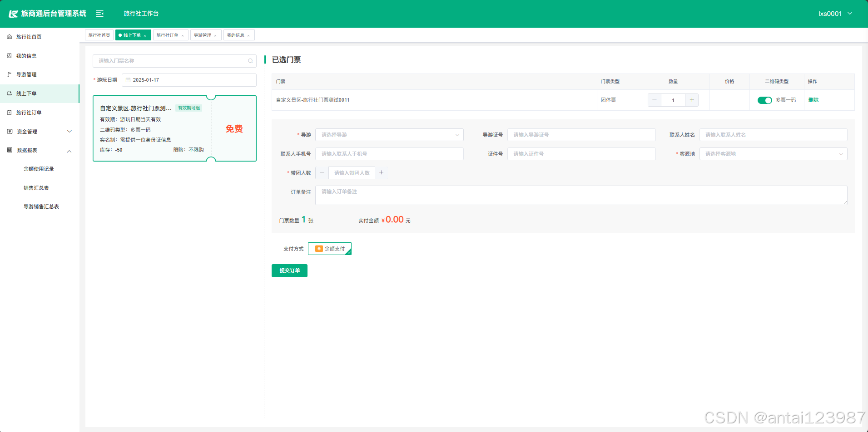Collapse the sidebar menu icon
This screenshot has height=432, width=868.
[99, 14]
